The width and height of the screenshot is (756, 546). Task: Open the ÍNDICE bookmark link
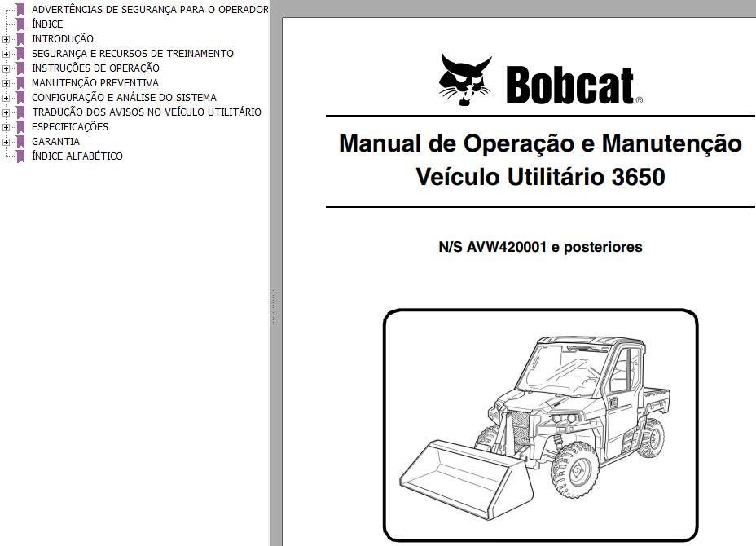(x=47, y=24)
